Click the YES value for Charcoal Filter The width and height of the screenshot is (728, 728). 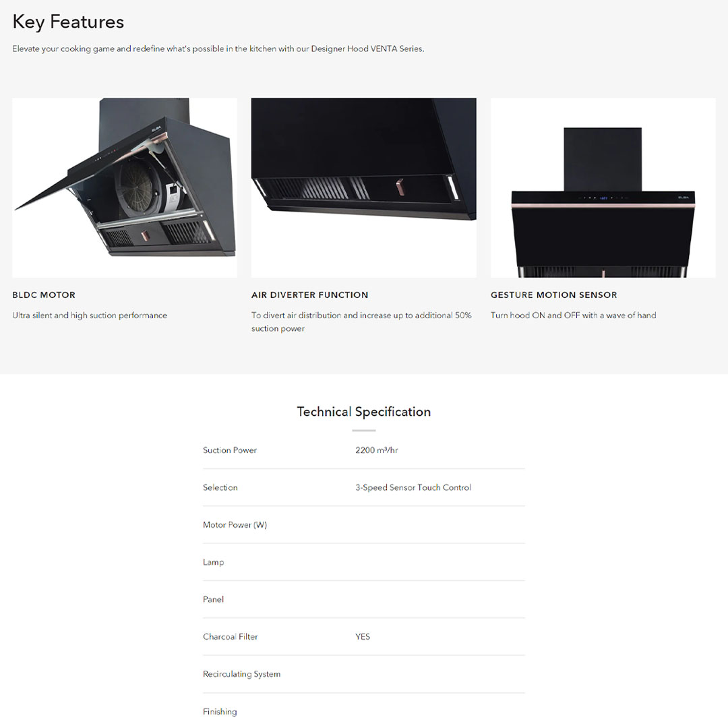(363, 636)
